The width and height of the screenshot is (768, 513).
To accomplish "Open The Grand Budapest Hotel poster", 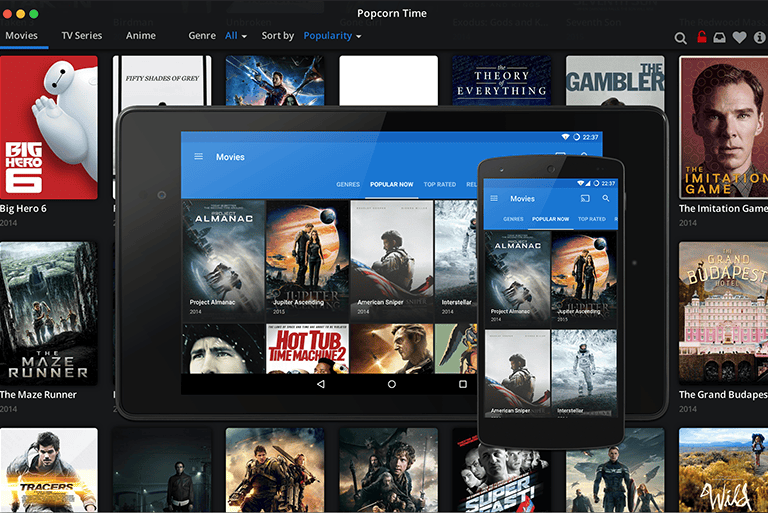I will [723, 313].
